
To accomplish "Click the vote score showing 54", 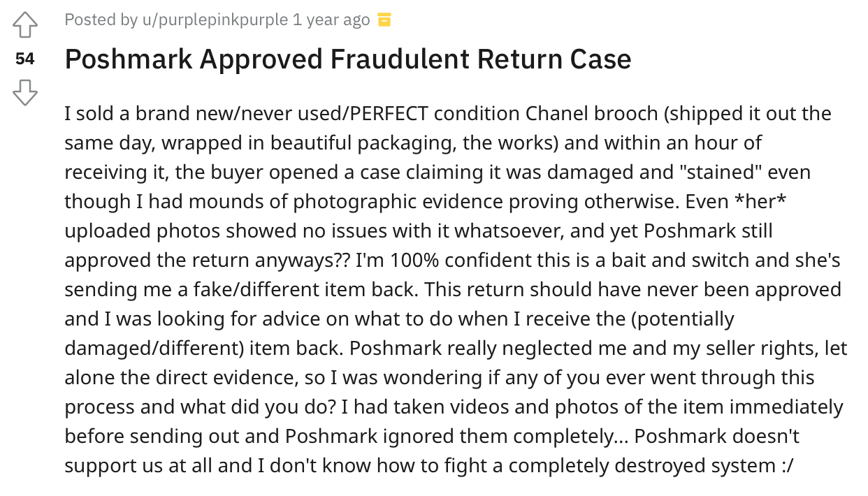I will (25, 59).
